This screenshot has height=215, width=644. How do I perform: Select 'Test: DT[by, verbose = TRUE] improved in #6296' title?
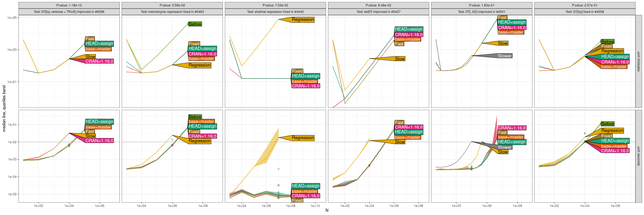pyautogui.click(x=69, y=12)
